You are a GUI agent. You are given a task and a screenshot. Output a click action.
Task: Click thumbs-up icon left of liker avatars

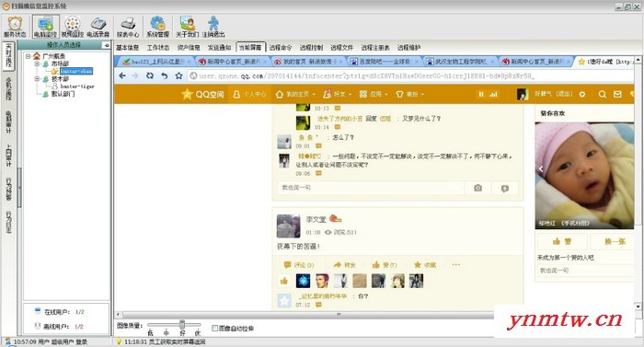click(x=284, y=281)
